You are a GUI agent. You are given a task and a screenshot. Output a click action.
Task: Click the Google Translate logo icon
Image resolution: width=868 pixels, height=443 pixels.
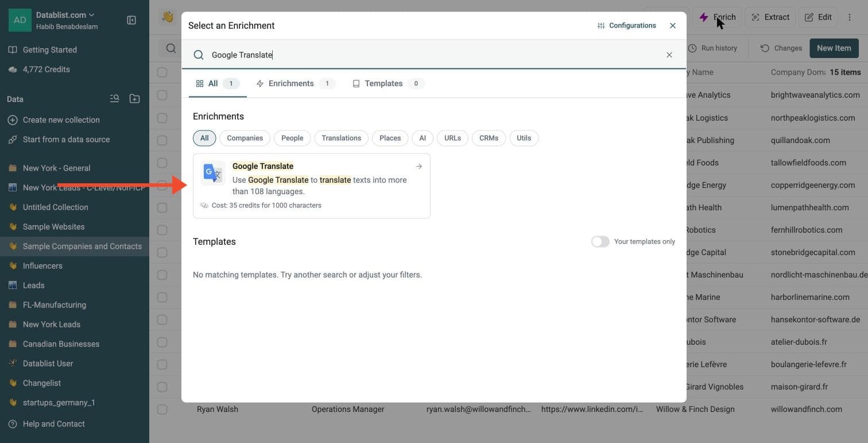click(212, 173)
